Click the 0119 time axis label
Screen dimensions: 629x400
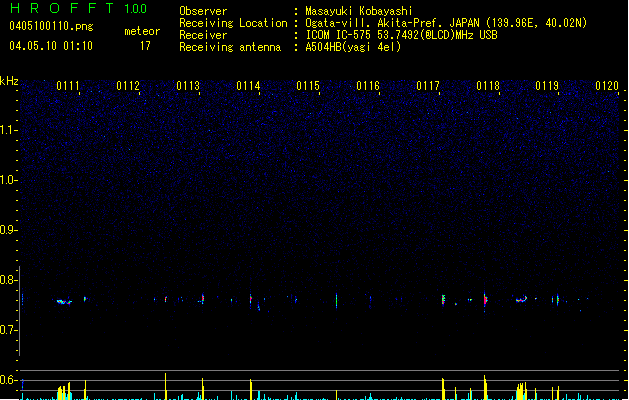click(x=547, y=86)
